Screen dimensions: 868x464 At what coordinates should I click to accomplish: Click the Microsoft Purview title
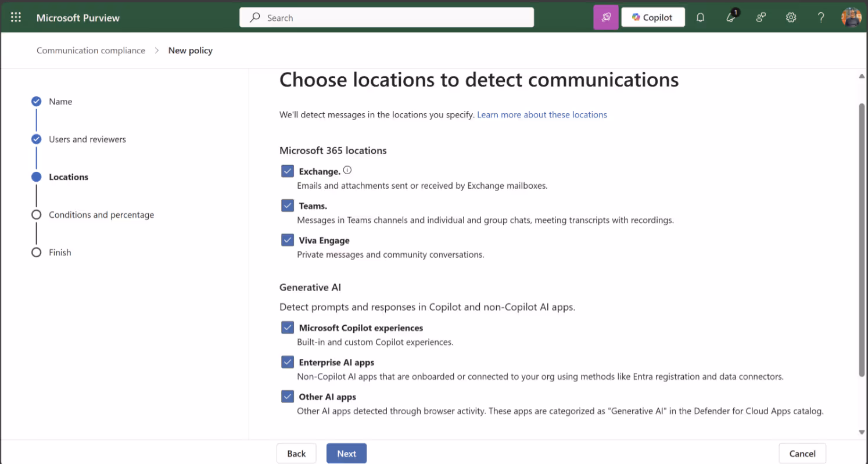(78, 17)
